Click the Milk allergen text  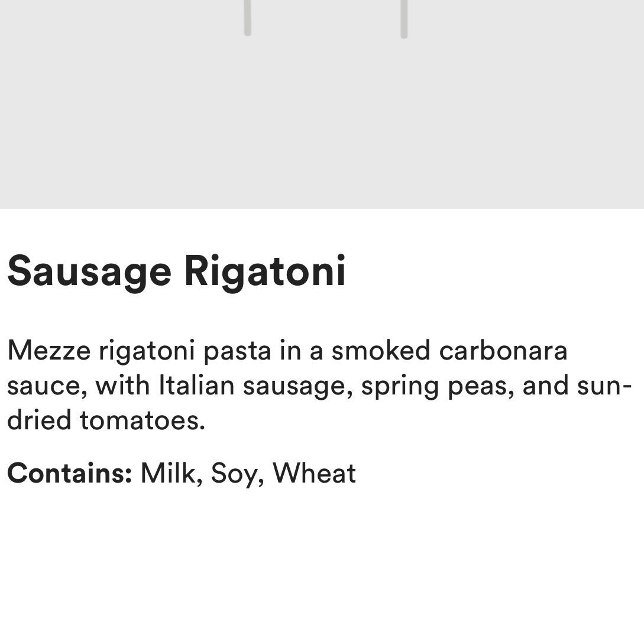(171, 474)
